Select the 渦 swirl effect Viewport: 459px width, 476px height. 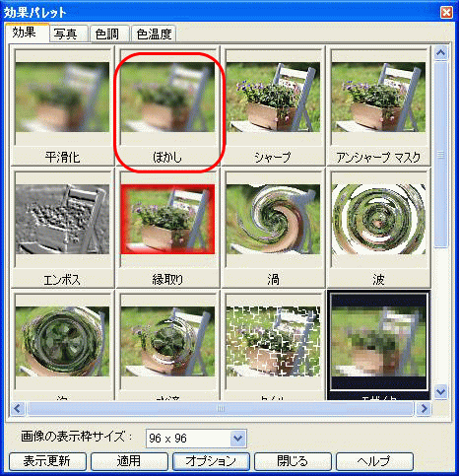[x=273, y=229]
